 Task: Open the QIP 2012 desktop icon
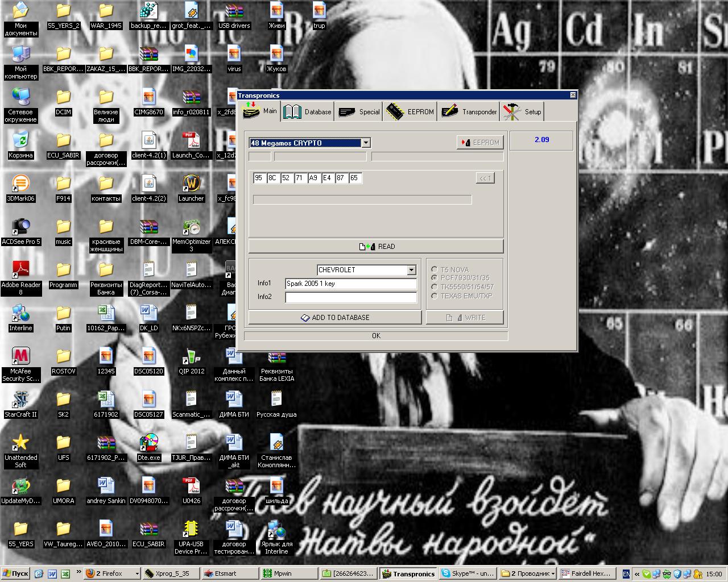(191, 361)
